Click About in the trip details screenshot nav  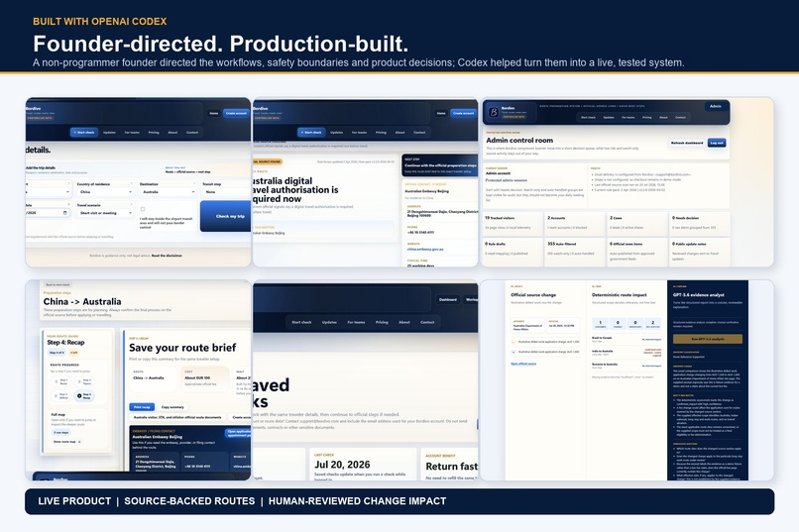pyautogui.click(x=172, y=133)
